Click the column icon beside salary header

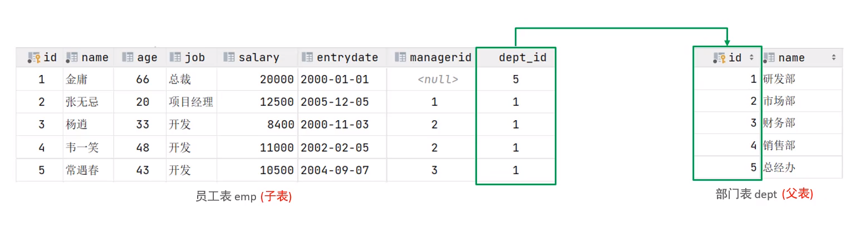point(229,57)
